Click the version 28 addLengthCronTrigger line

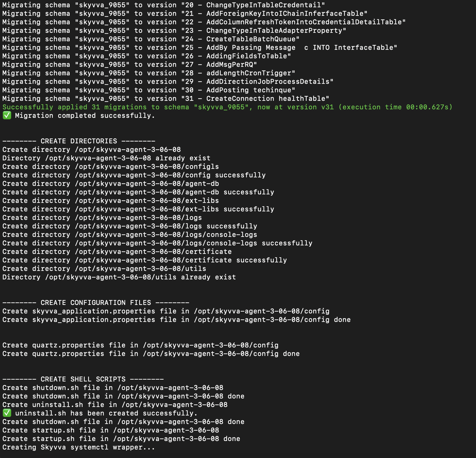pos(149,73)
